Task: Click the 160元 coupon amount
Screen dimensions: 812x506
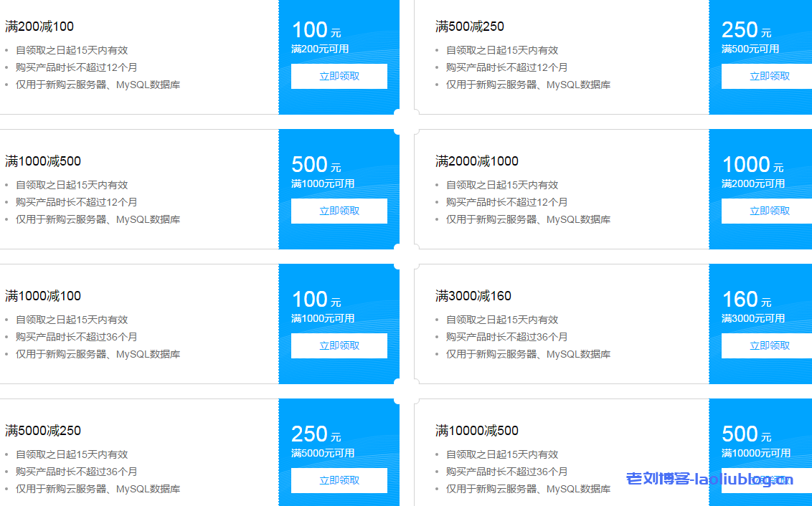Action: pyautogui.click(x=746, y=300)
